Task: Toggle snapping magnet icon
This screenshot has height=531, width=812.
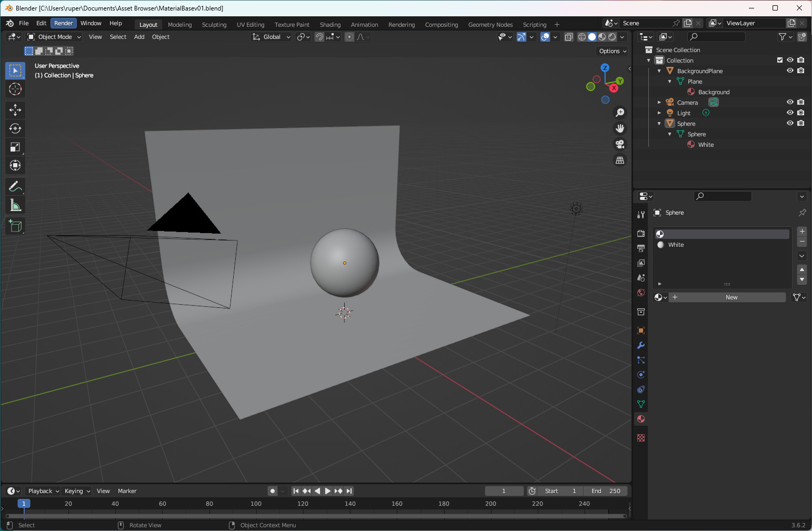Action: (319, 37)
